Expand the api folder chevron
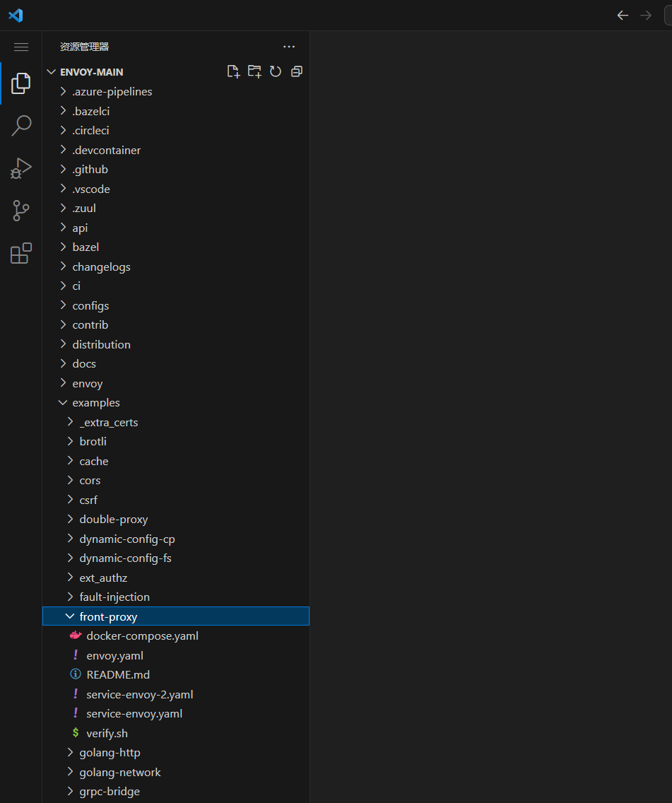The height and width of the screenshot is (803, 672). click(63, 228)
